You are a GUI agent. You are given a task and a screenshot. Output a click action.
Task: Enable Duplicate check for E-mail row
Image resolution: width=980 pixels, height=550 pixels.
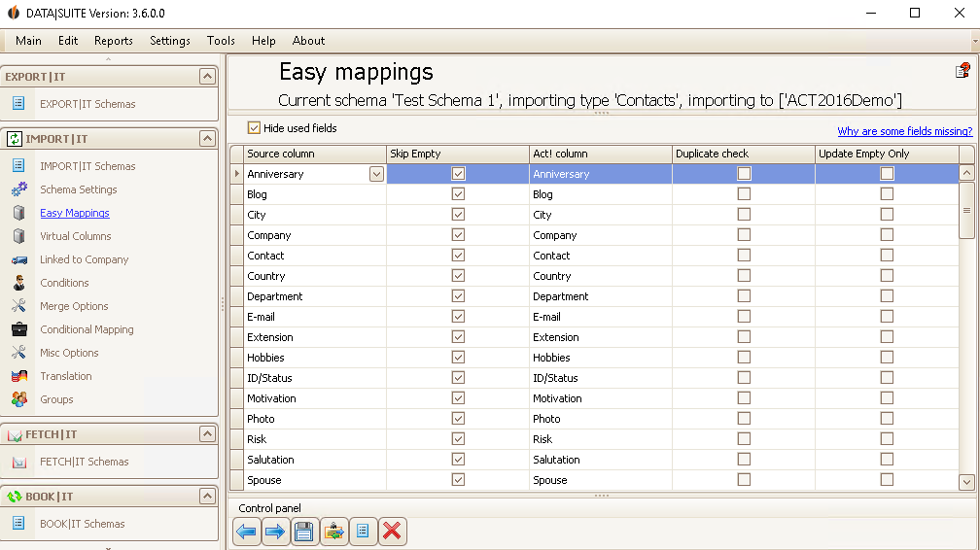[744, 316]
